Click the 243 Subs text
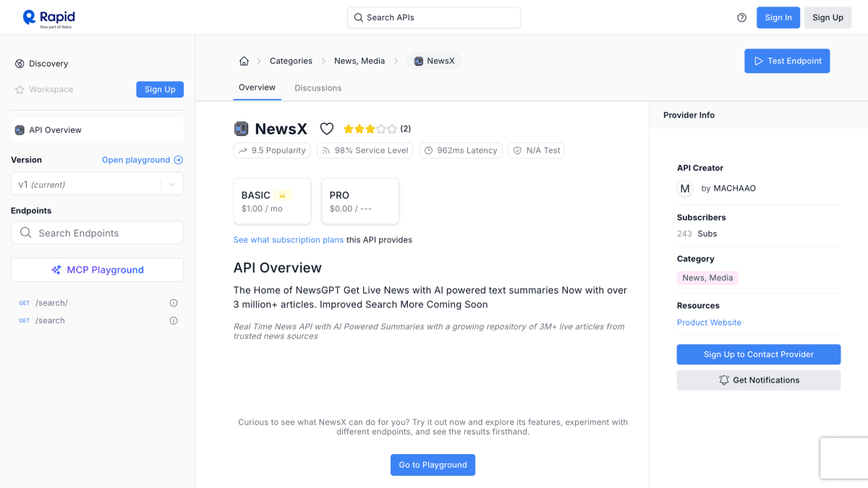This screenshot has height=488, width=868. pyautogui.click(x=697, y=234)
